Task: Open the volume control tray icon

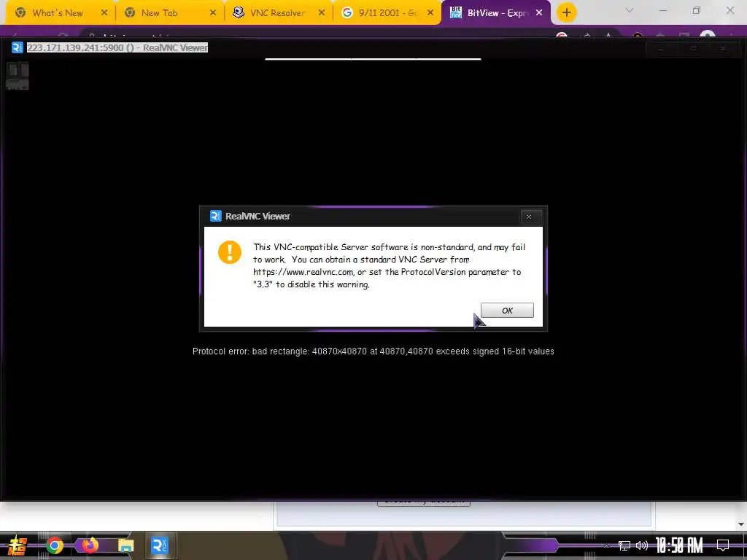Action: (x=642, y=545)
